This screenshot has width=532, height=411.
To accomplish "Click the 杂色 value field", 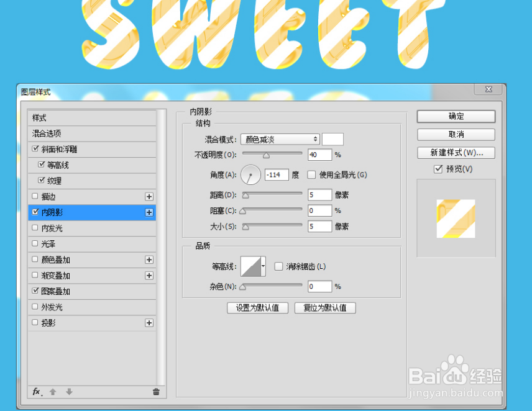I will (x=319, y=286).
